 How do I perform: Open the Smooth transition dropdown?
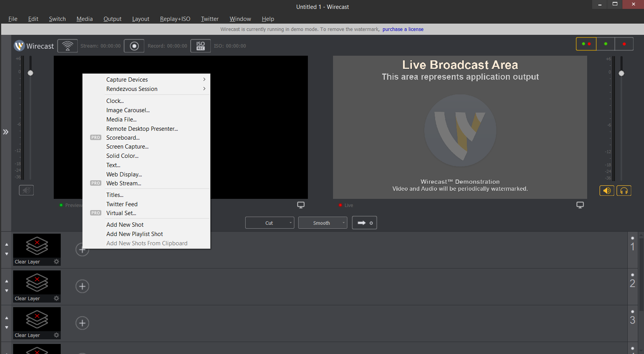[x=323, y=223]
